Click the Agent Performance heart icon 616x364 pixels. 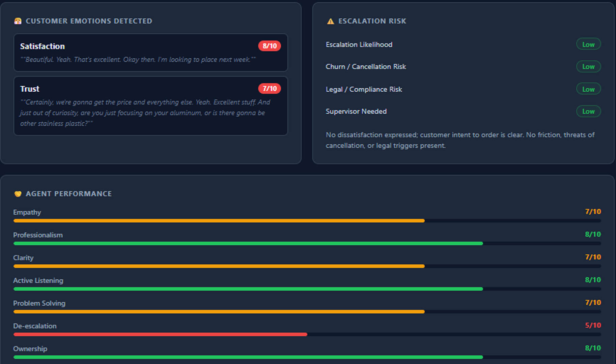18,194
